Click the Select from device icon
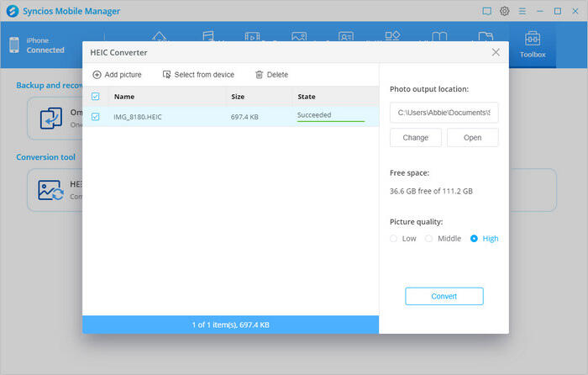The width and height of the screenshot is (588, 375). tap(166, 75)
